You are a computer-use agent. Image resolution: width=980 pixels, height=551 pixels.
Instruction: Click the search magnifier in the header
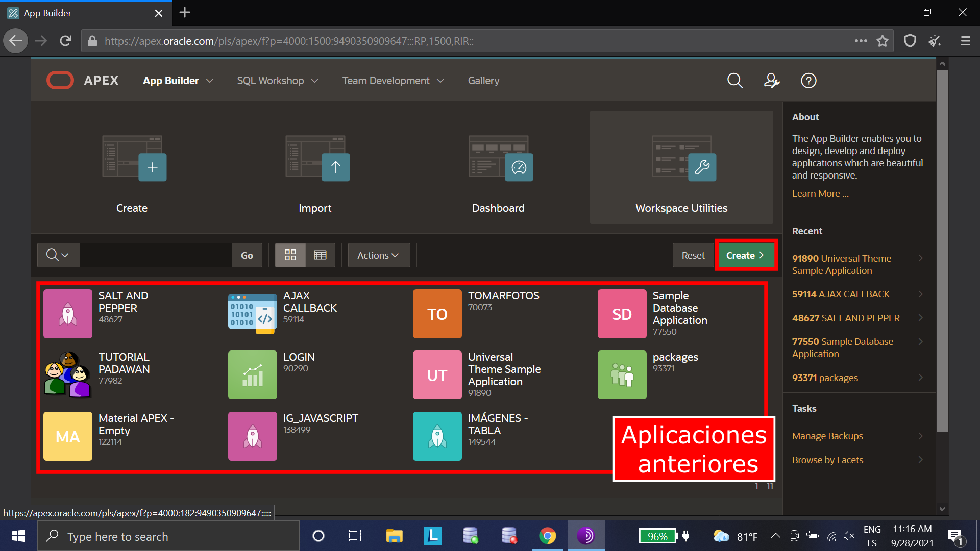pos(734,80)
